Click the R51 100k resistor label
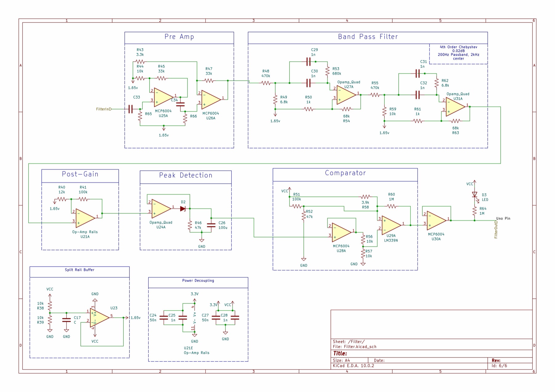 click(297, 197)
